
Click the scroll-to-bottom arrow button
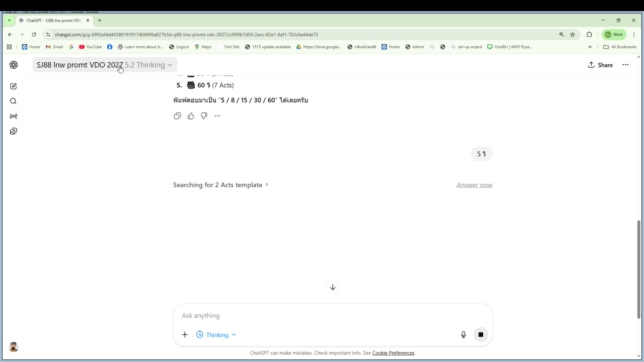coord(333,287)
